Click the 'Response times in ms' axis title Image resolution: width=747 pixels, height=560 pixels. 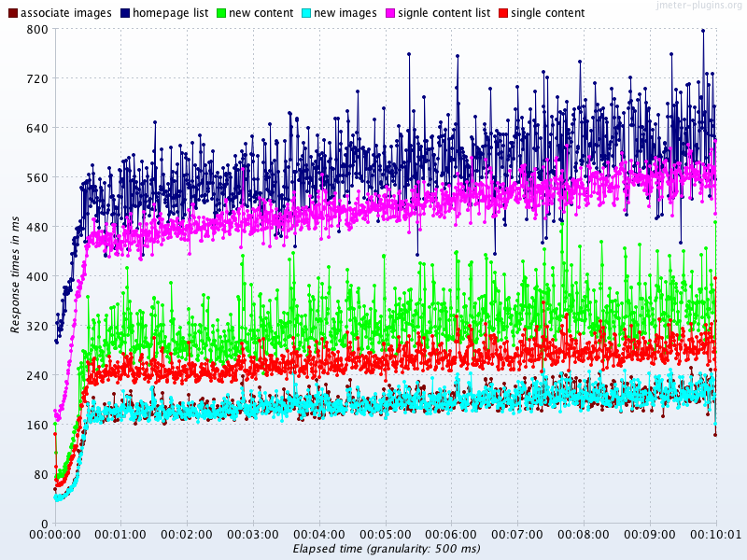coord(15,275)
